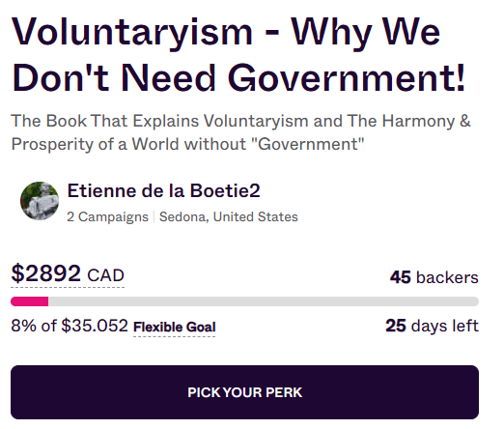Click the campaign title heading

(238, 55)
